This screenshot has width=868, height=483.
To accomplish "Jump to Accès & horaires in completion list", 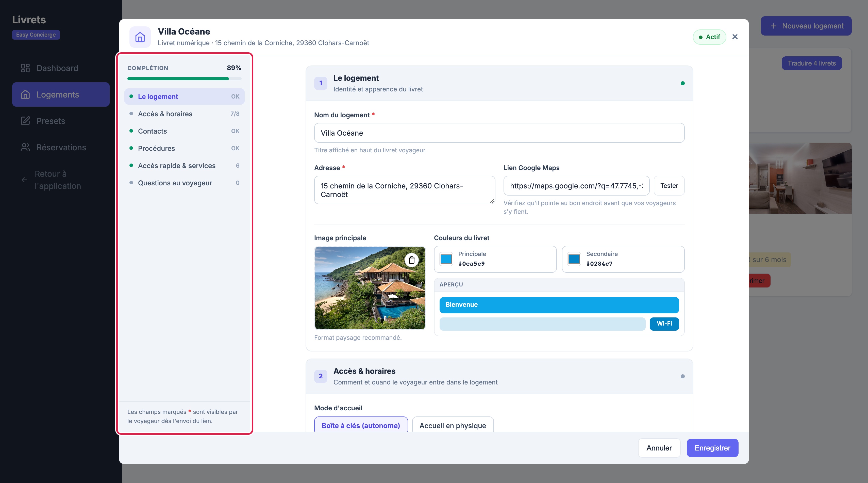I will click(x=184, y=114).
